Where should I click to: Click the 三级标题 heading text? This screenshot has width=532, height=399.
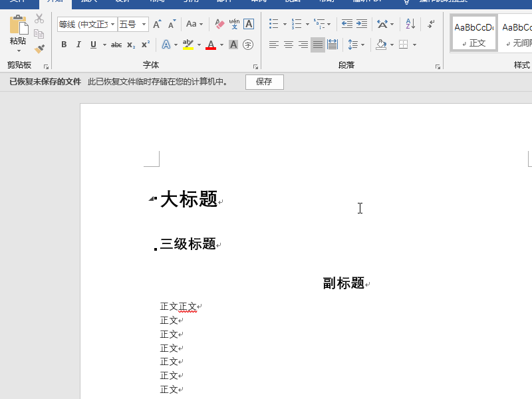coord(188,243)
